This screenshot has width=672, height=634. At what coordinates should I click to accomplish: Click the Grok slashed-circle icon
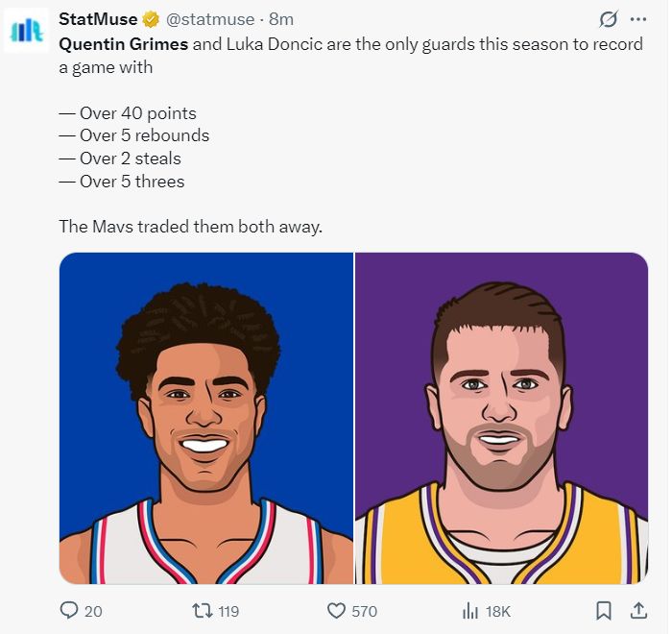point(608,19)
